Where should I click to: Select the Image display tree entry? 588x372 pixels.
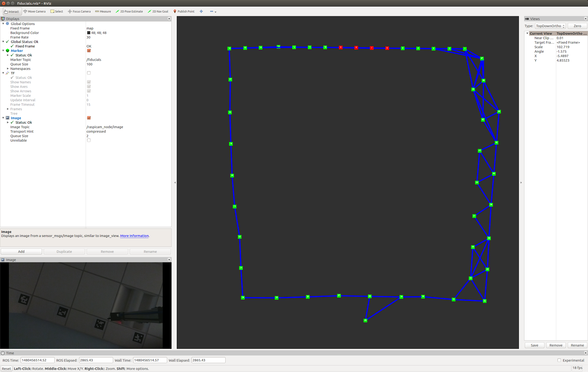[x=16, y=118]
